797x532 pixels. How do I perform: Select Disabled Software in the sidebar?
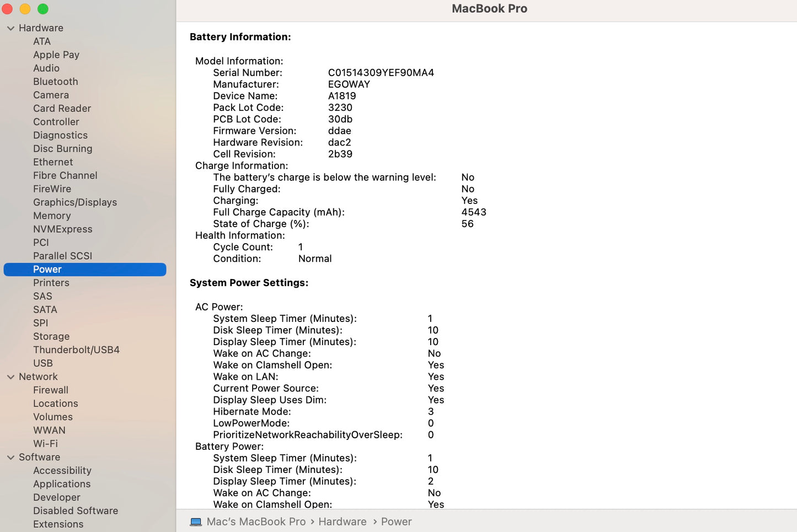point(75,510)
